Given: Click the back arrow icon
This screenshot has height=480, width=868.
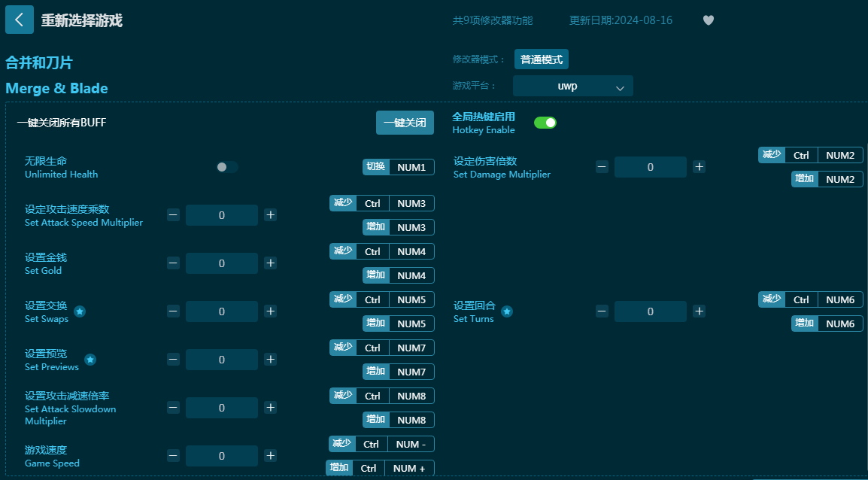Looking at the screenshot, I should [x=20, y=20].
